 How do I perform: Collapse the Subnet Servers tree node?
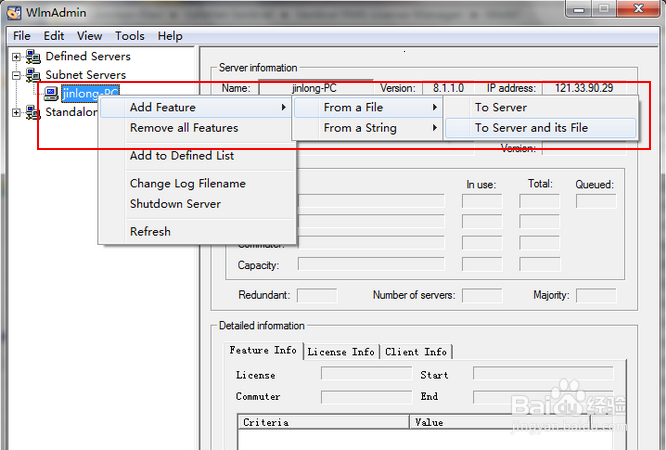click(16, 76)
